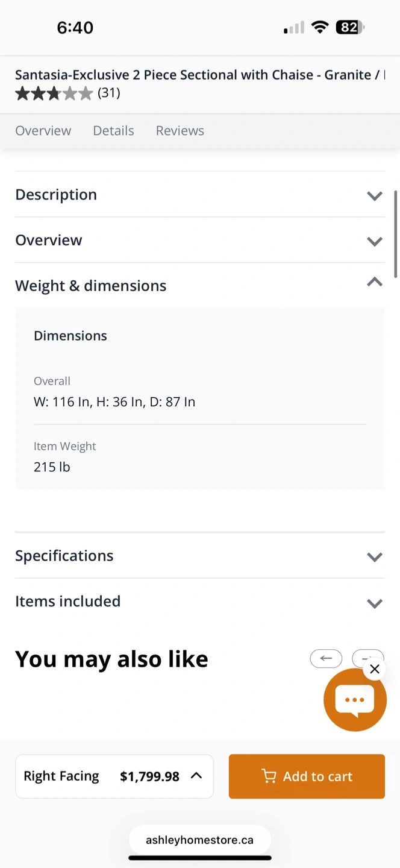Tap the Wi-Fi status icon
Viewport: 400px width, 868px height.
[320, 27]
